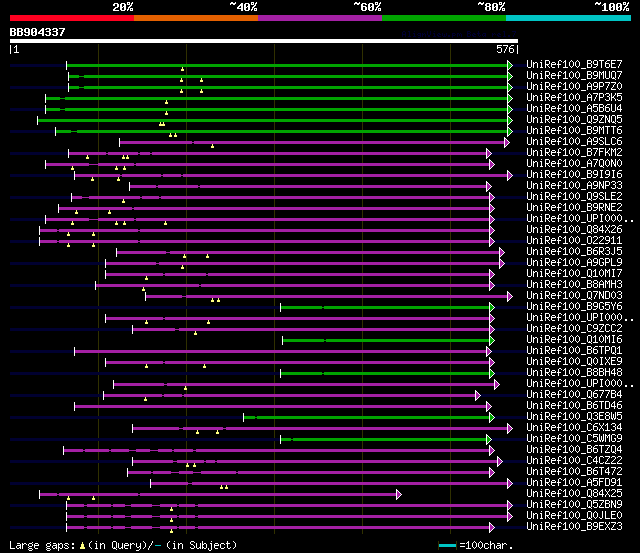Click the white query sequence bar
Image resolution: width=640 pixels, height=553 pixels.
tap(264, 41)
